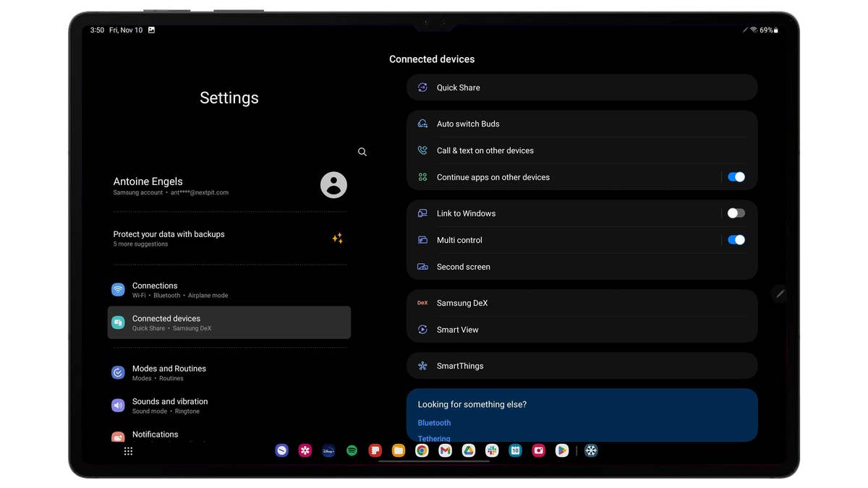
Task: Open the app drawer grid icon
Action: (128, 451)
